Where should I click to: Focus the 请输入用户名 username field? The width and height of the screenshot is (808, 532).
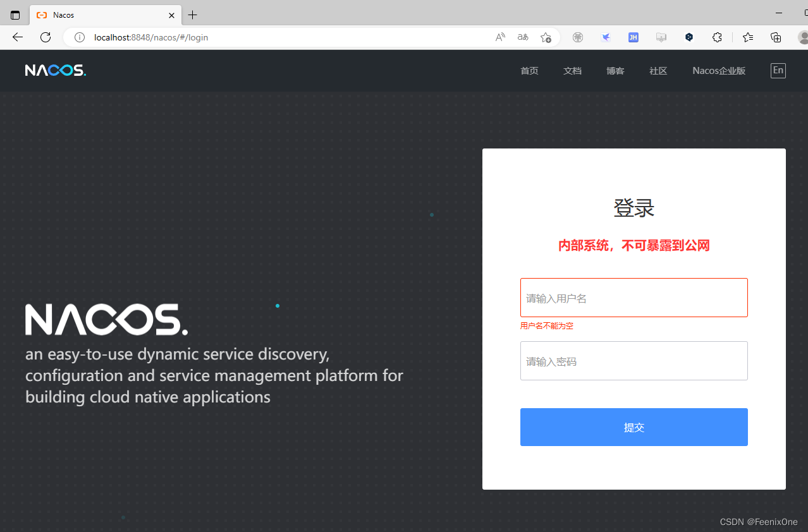(x=634, y=298)
